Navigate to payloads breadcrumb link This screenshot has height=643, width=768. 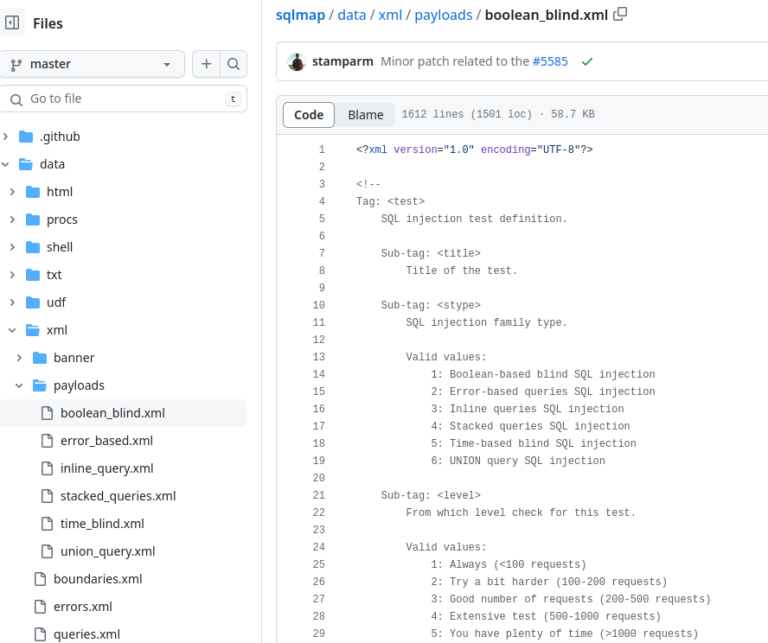click(x=443, y=15)
